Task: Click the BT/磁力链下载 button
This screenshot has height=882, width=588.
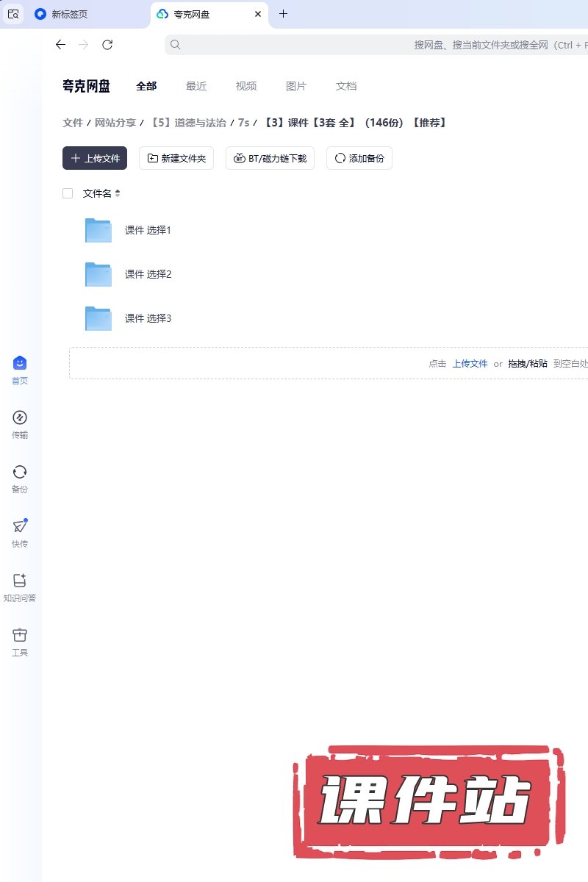Action: coord(270,158)
